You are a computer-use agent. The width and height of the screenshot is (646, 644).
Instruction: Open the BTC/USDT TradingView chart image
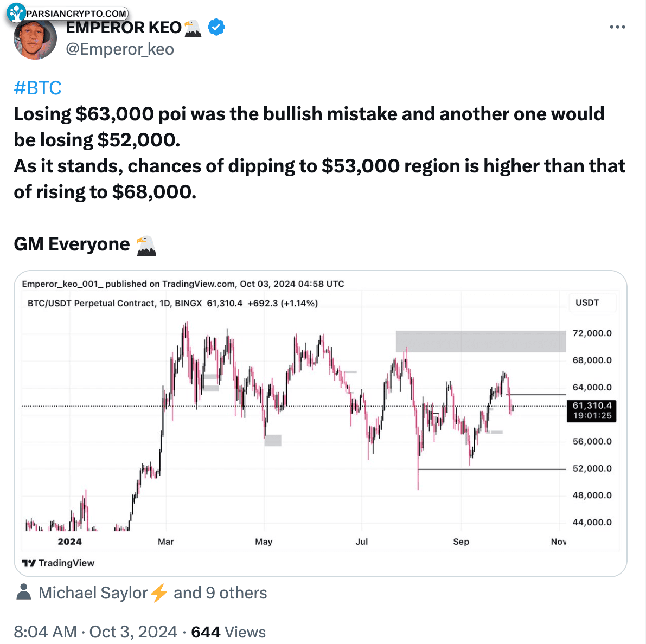[321, 423]
